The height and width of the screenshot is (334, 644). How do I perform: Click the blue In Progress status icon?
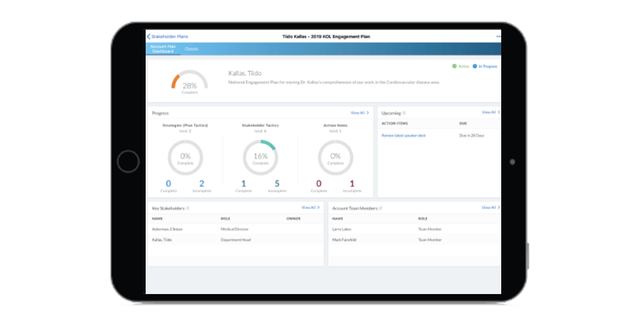pos(474,66)
